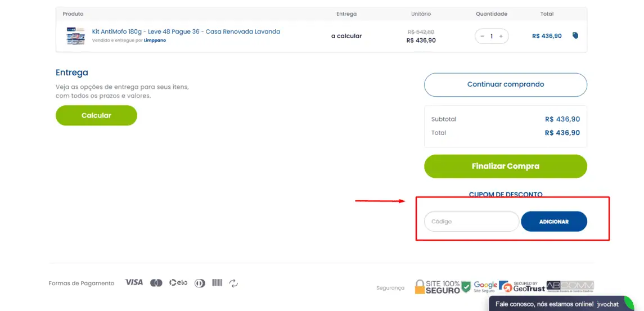Increase quantity with the plus button
Viewport: 644px width, 311px height.
click(x=501, y=36)
